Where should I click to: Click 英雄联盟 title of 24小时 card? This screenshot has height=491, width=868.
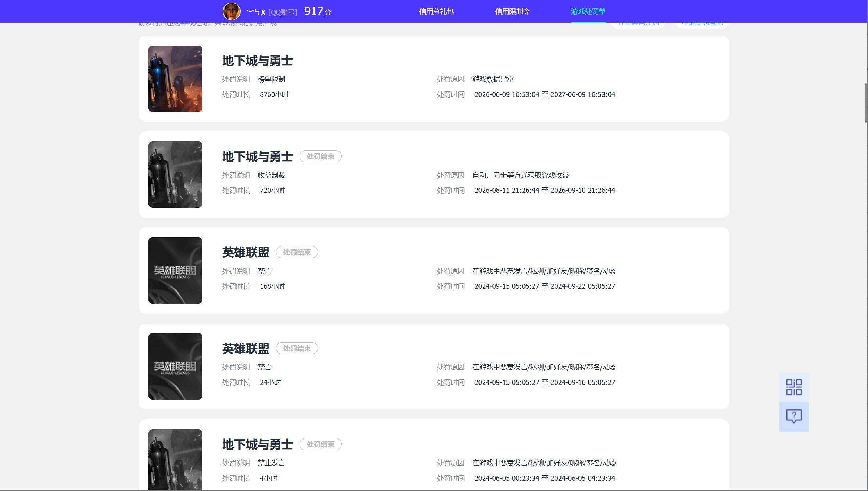245,348
